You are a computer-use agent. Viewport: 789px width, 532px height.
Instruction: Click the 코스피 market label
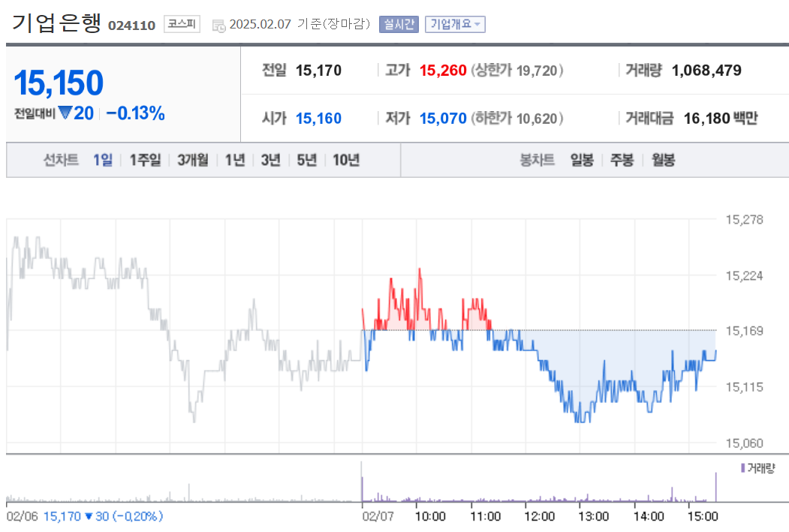coord(182,24)
